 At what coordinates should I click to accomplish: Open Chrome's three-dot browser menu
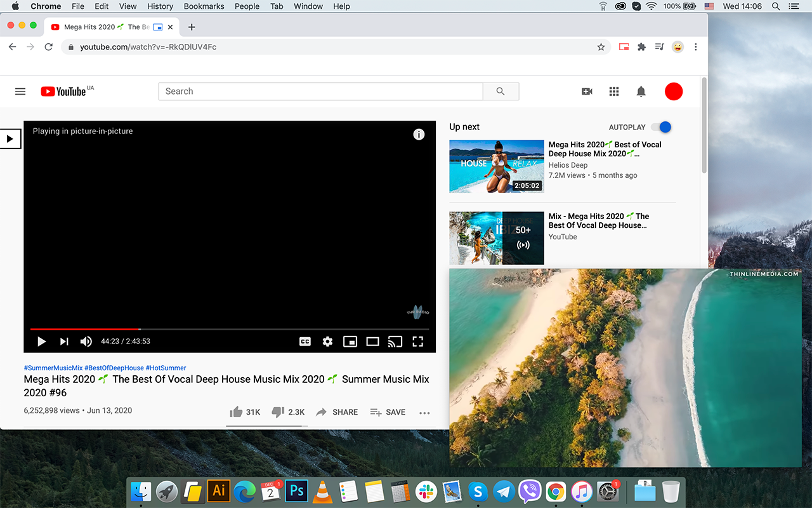pyautogui.click(x=696, y=47)
